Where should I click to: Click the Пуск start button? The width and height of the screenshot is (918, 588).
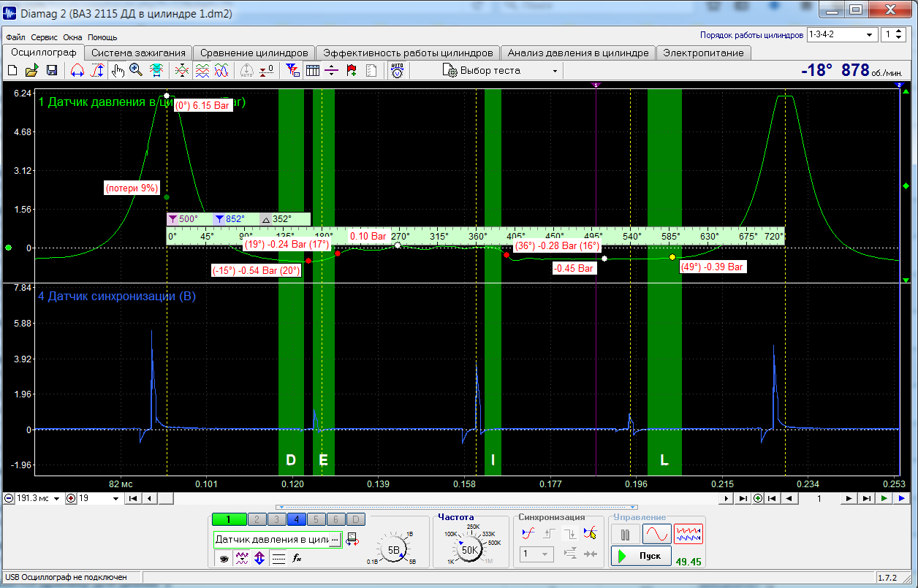coord(640,556)
